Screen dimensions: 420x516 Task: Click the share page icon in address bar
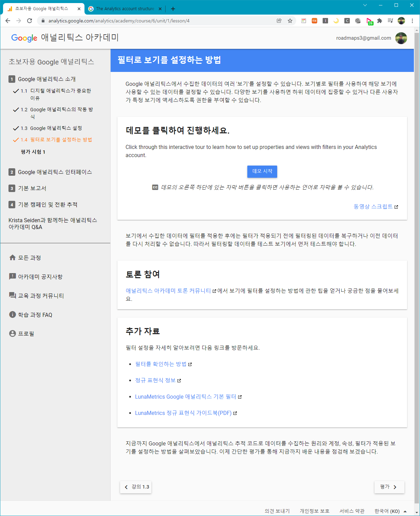(279, 21)
